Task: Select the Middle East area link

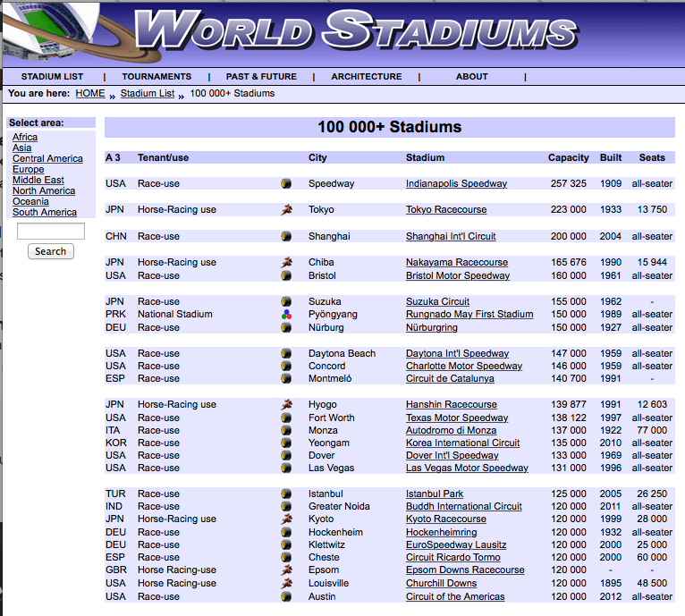Action: 38,180
